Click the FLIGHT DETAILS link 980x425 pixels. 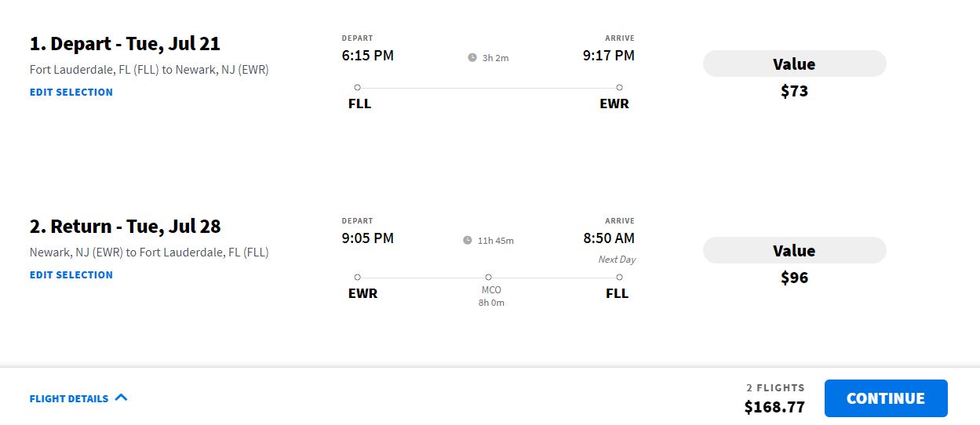tap(69, 398)
